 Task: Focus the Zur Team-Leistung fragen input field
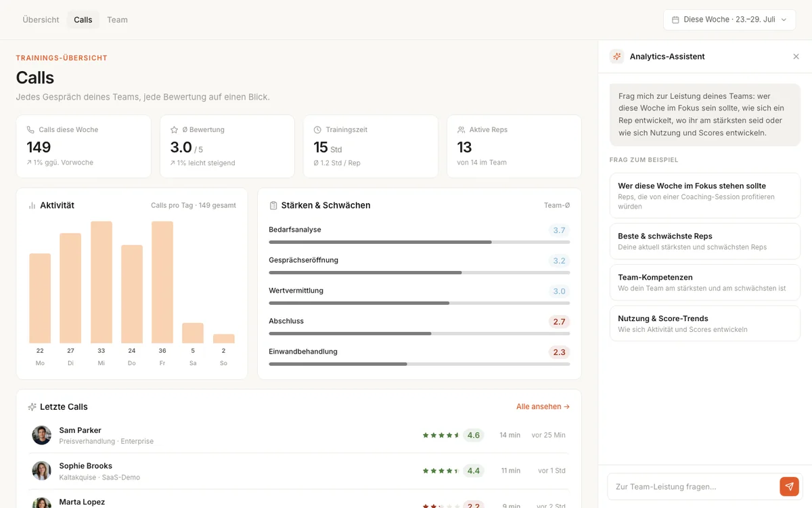coord(693,486)
